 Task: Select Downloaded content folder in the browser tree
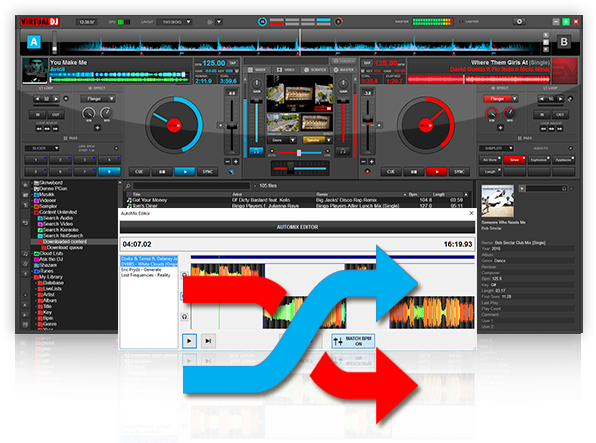[x=65, y=241]
